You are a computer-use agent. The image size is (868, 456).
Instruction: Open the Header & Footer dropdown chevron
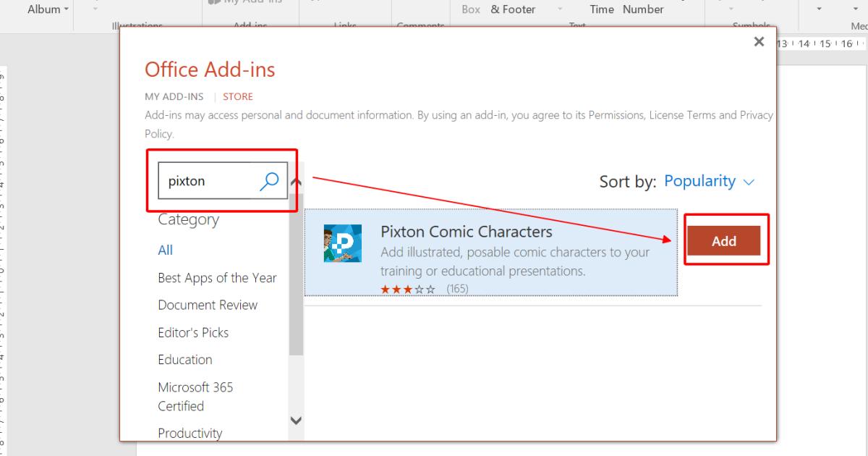coord(561,9)
